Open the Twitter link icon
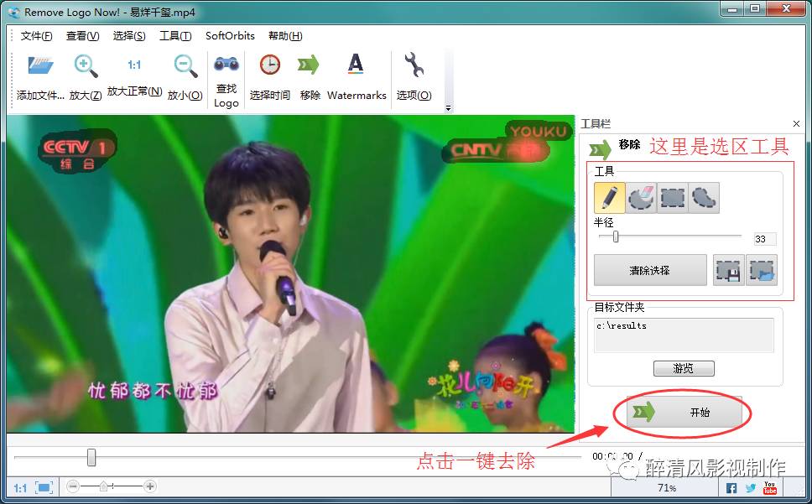This screenshot has width=812, height=504. 751,488
